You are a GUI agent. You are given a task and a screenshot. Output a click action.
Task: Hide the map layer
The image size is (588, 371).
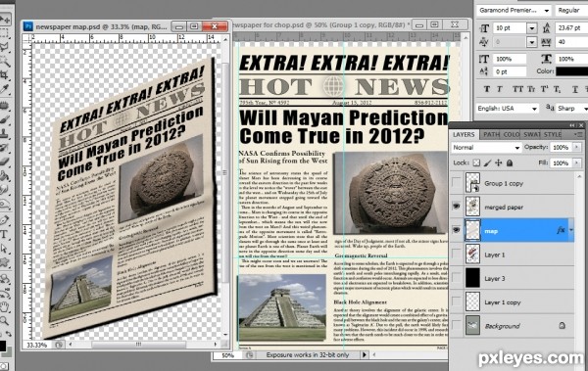[x=456, y=230]
